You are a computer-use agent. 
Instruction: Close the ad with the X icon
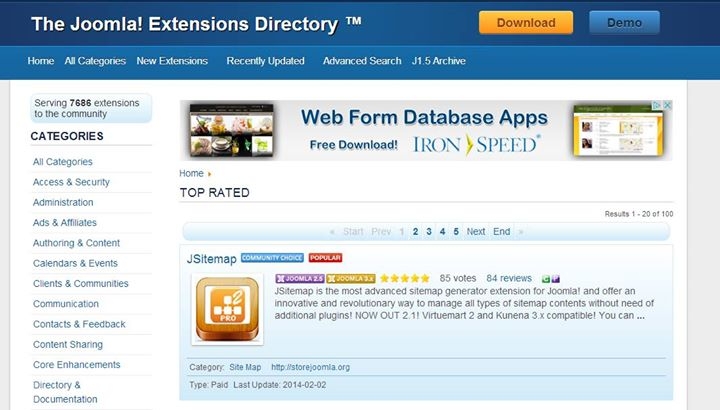tap(667, 105)
